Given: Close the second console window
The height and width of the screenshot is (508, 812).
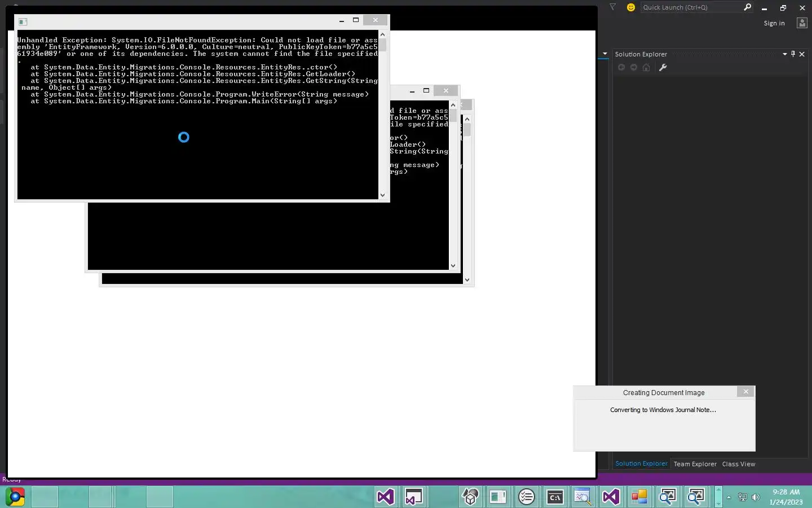Looking at the screenshot, I should coord(446,90).
